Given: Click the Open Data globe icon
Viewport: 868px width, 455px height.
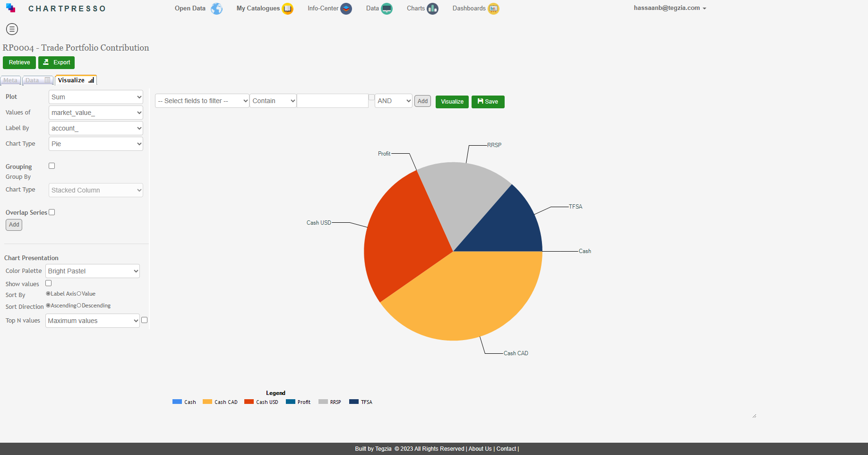Looking at the screenshot, I should pyautogui.click(x=216, y=9).
